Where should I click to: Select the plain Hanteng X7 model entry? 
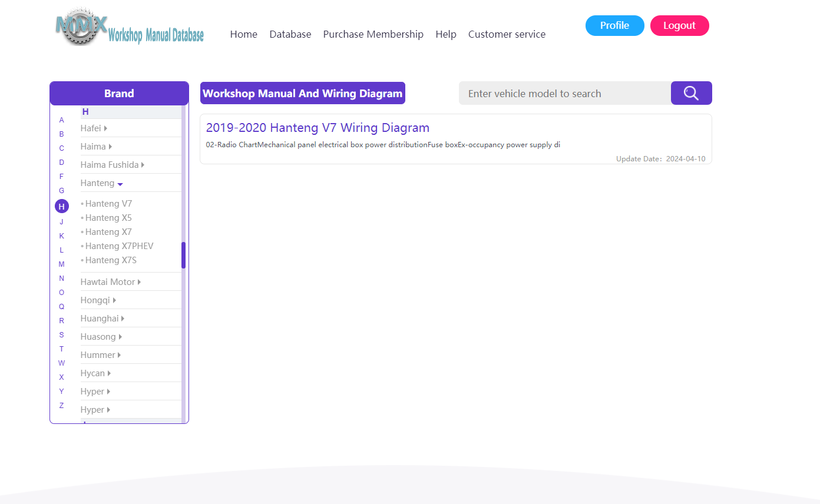108,232
